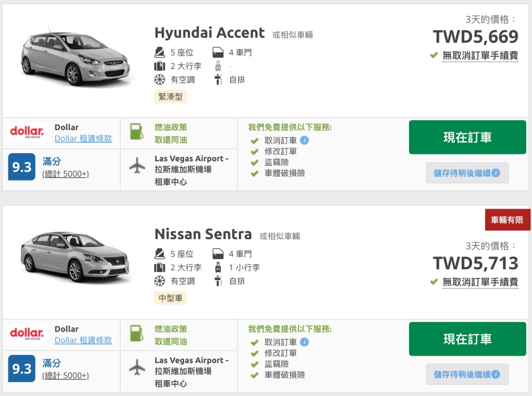Click airplane icon for Hyundai pickup location
Viewport: 532px width, 396px height.
coord(137,165)
